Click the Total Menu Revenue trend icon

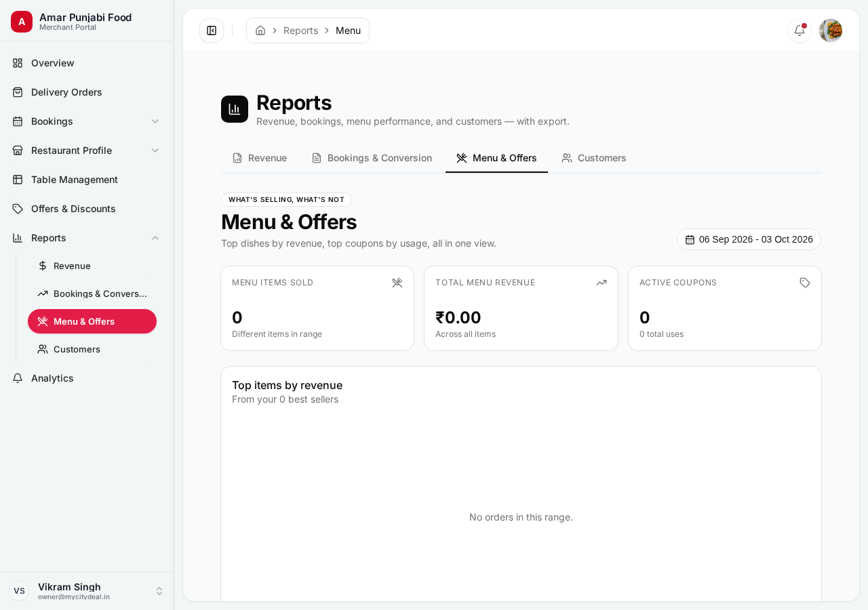click(601, 283)
